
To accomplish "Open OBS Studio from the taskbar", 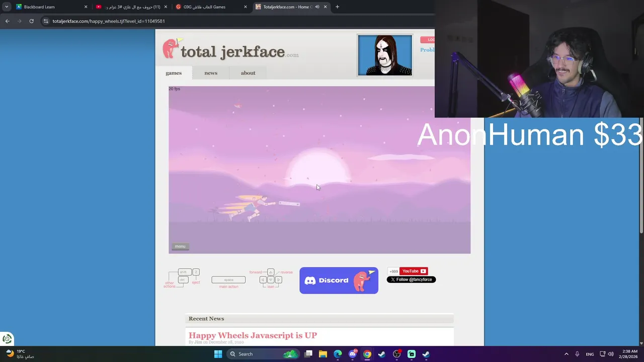I will coord(396,354).
